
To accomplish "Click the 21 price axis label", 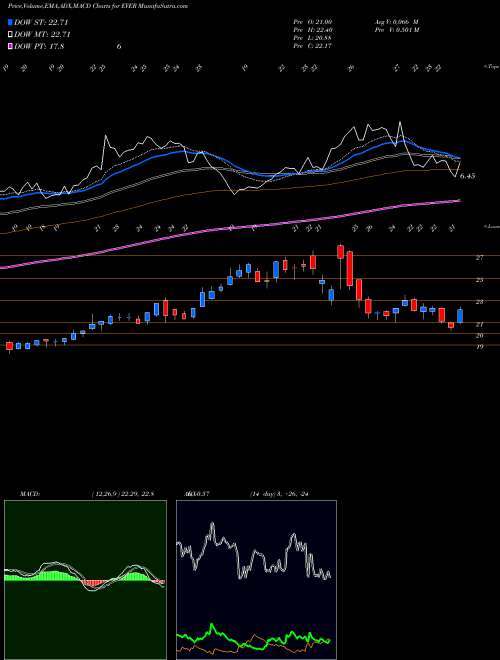I will tap(479, 325).
